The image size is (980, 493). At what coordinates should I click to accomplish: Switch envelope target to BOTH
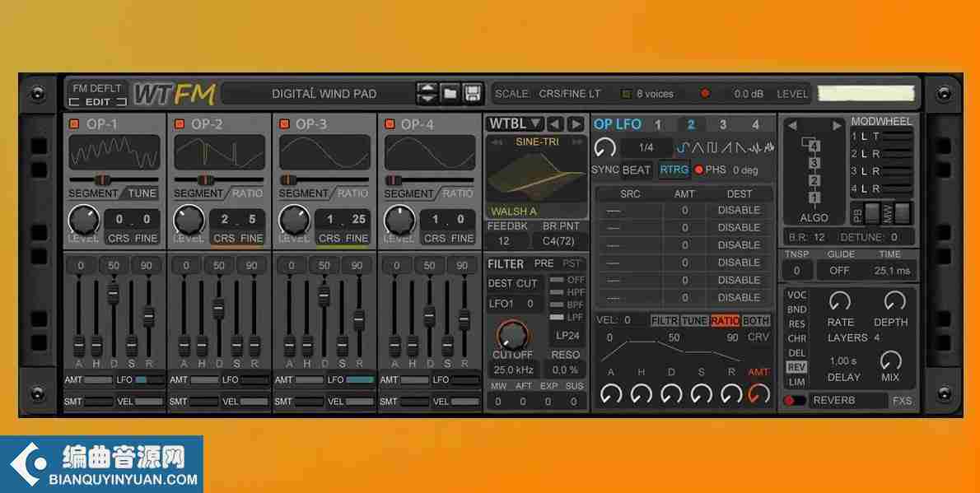(756, 320)
